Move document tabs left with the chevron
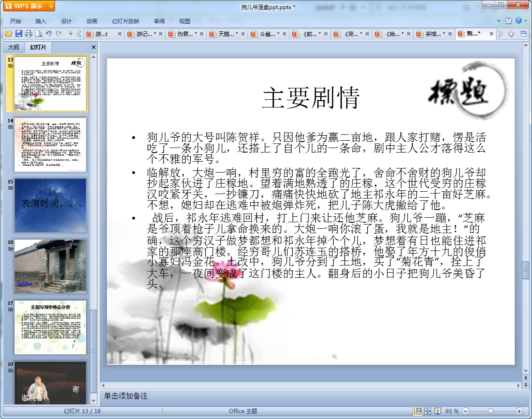This screenshot has width=532, height=419. pyautogui.click(x=79, y=34)
